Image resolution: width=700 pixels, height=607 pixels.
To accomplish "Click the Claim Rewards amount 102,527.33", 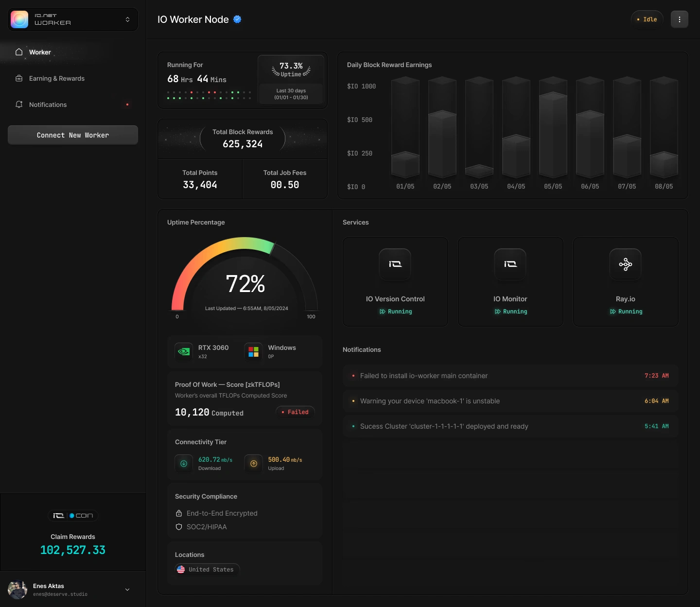I will pyautogui.click(x=73, y=550).
